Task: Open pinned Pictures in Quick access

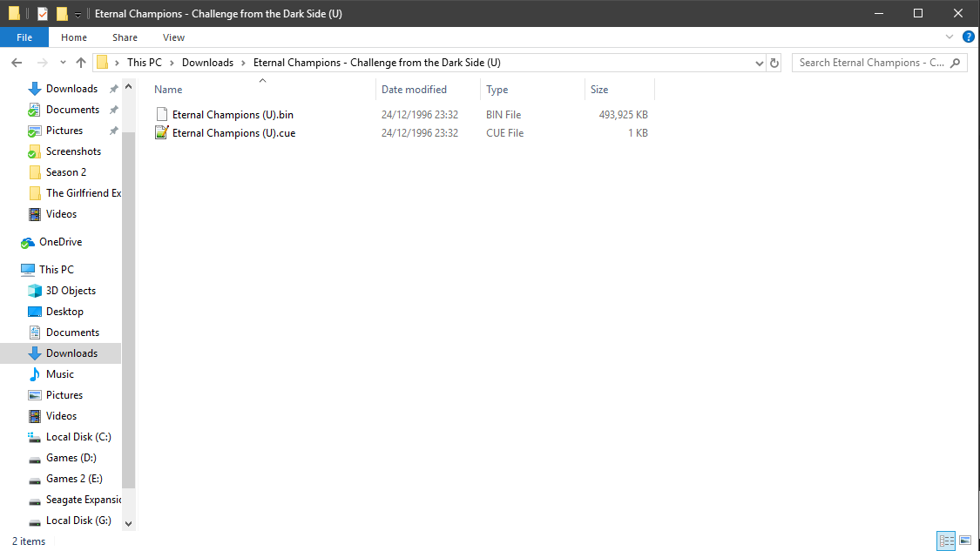Action: [64, 131]
